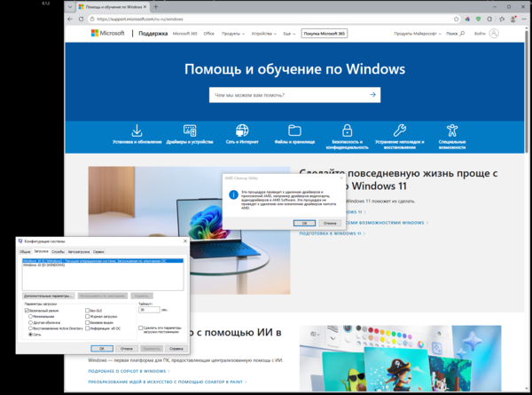Image resolution: width=532 pixels, height=395 pixels.
Task: Expand the Еще menu
Action: (289, 34)
